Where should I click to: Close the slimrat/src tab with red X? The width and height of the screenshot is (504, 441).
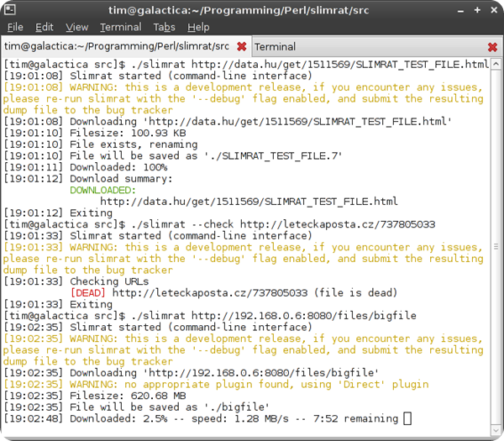[242, 47]
